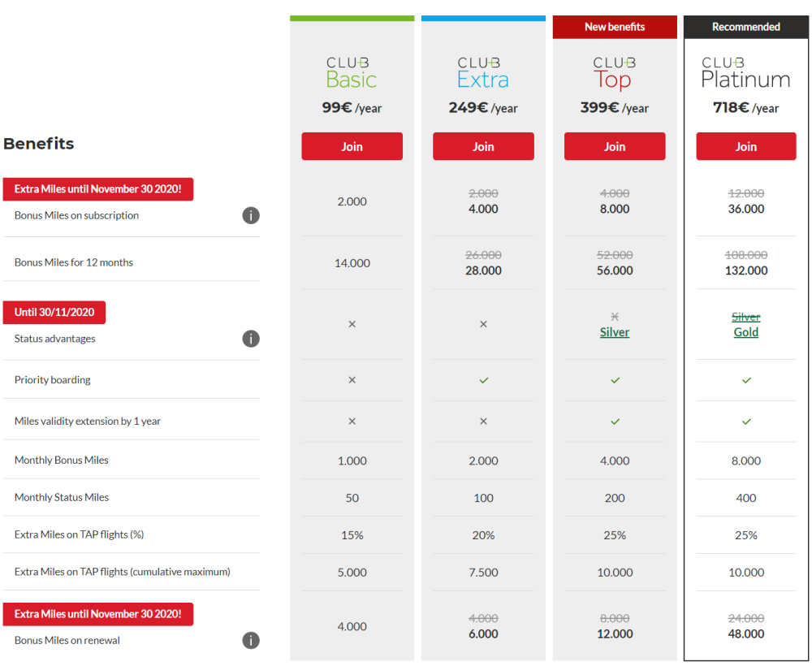Click check for Platinum miles validity extension
The width and height of the screenshot is (812, 666).
(x=746, y=422)
